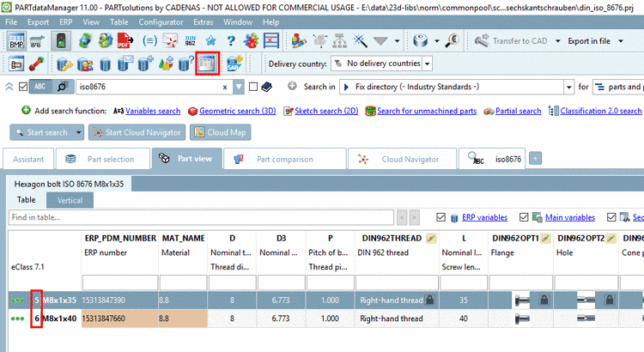The height and width of the screenshot is (352, 644).
Task: Open the Start search dropdown arrow
Action: [79, 133]
